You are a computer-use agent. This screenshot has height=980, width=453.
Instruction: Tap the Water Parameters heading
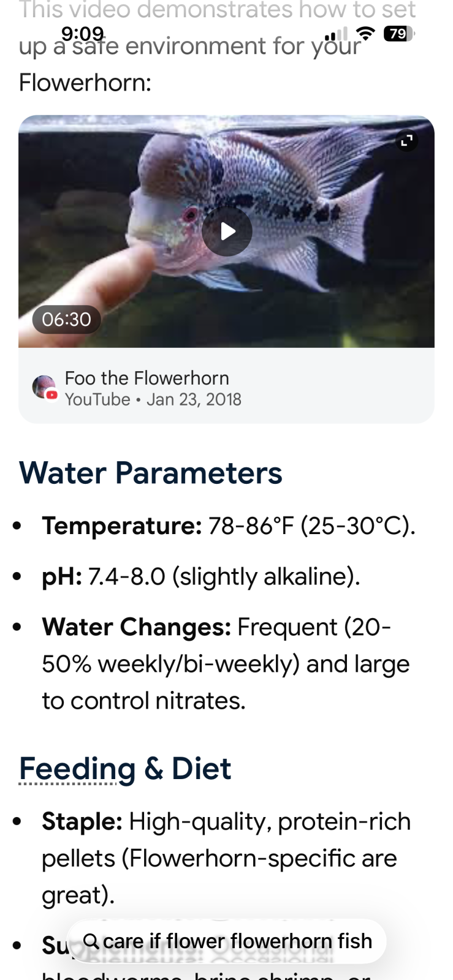click(151, 473)
